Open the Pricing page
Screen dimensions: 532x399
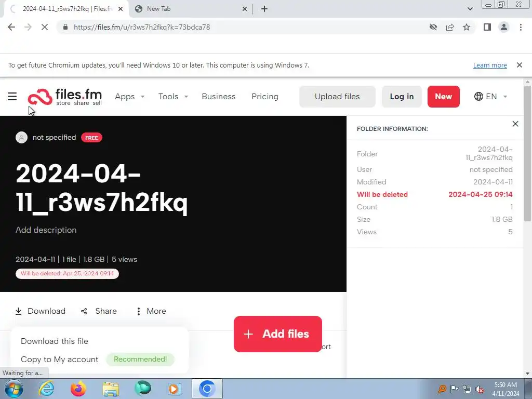265,97
